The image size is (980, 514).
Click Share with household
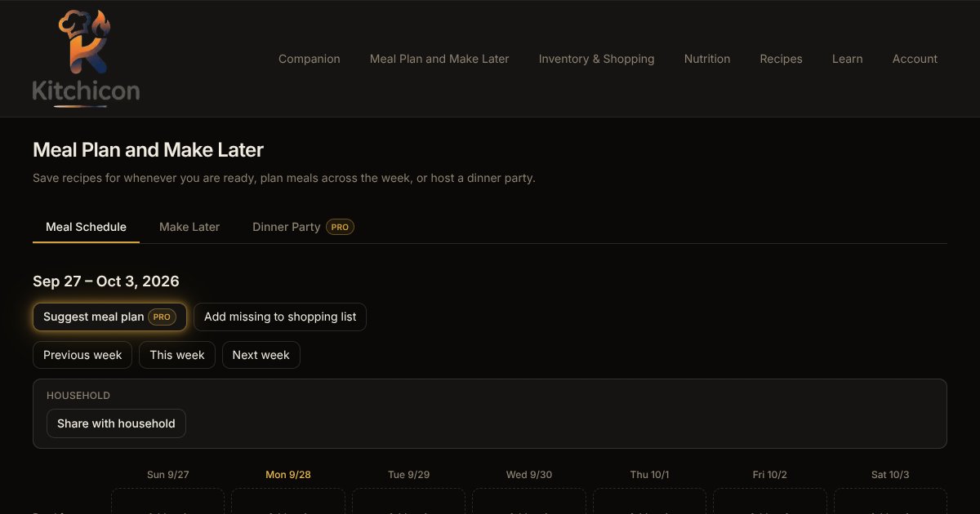(x=116, y=423)
